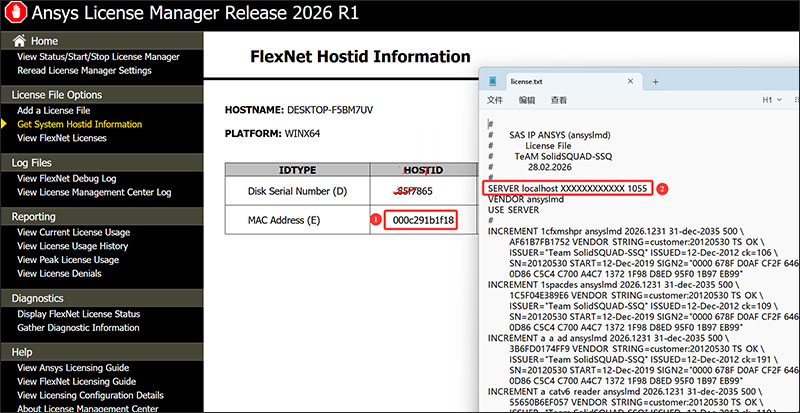Open View Peak License Usage
The image size is (800, 413).
[x=68, y=260]
